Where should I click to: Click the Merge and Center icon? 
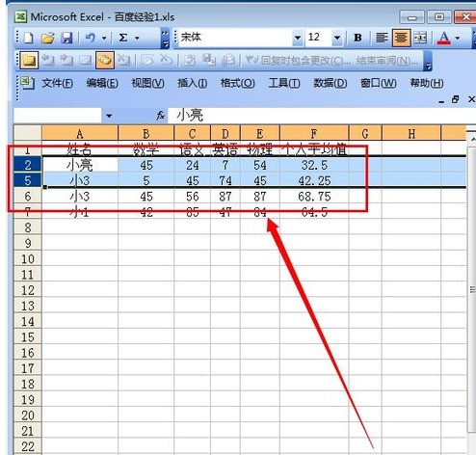tap(420, 38)
